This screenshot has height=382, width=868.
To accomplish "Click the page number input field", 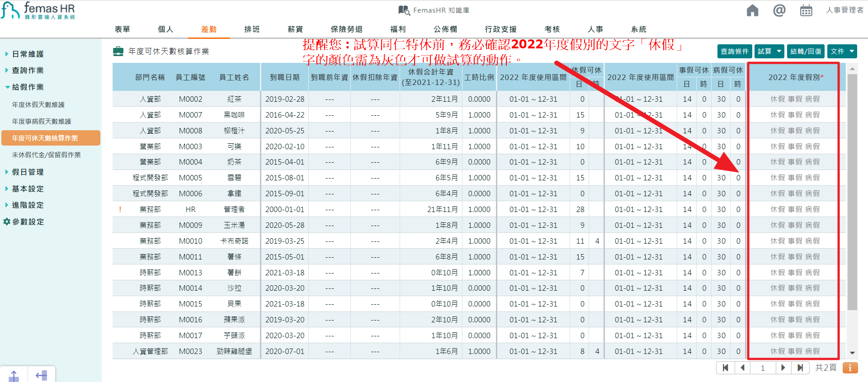I will pyautogui.click(x=763, y=368).
